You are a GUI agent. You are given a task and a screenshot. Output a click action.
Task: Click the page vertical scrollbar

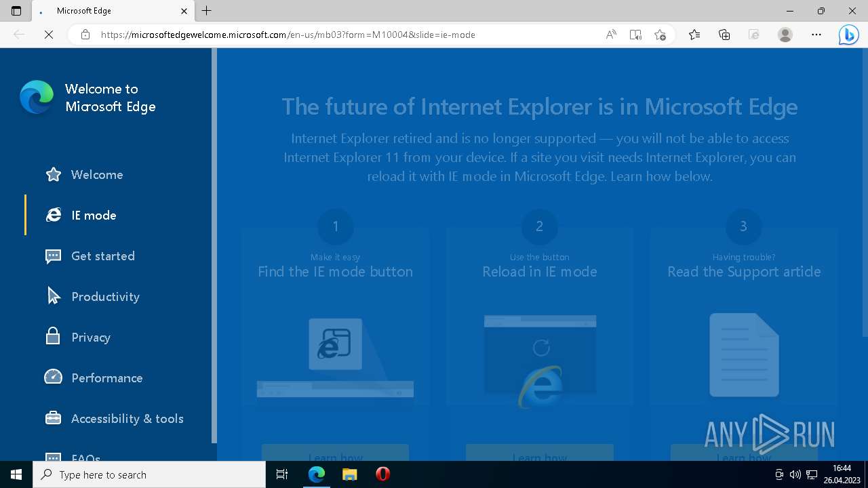click(x=865, y=193)
